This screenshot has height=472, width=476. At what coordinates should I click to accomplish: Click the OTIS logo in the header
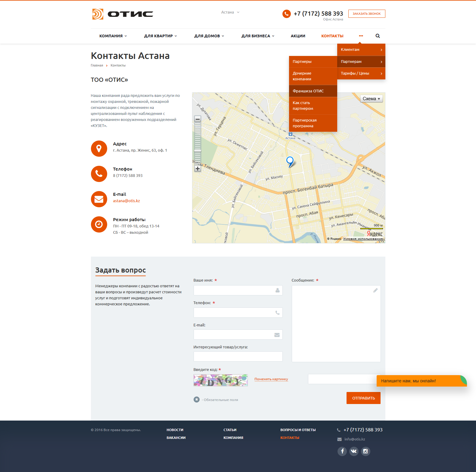(123, 14)
